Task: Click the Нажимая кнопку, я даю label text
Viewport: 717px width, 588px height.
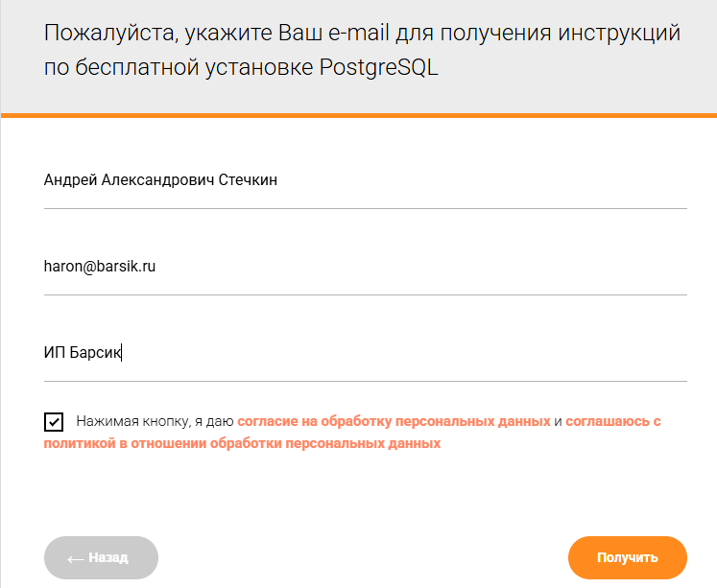Action: click(x=155, y=421)
